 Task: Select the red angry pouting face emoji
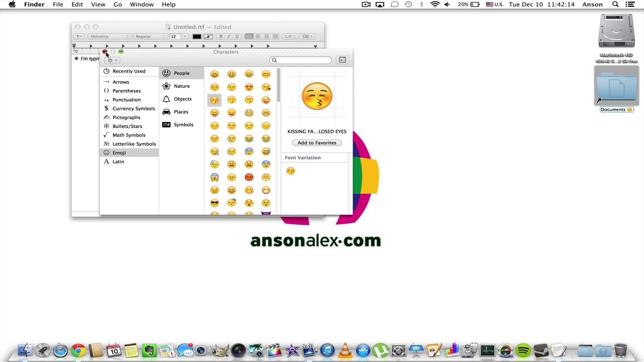point(249,177)
